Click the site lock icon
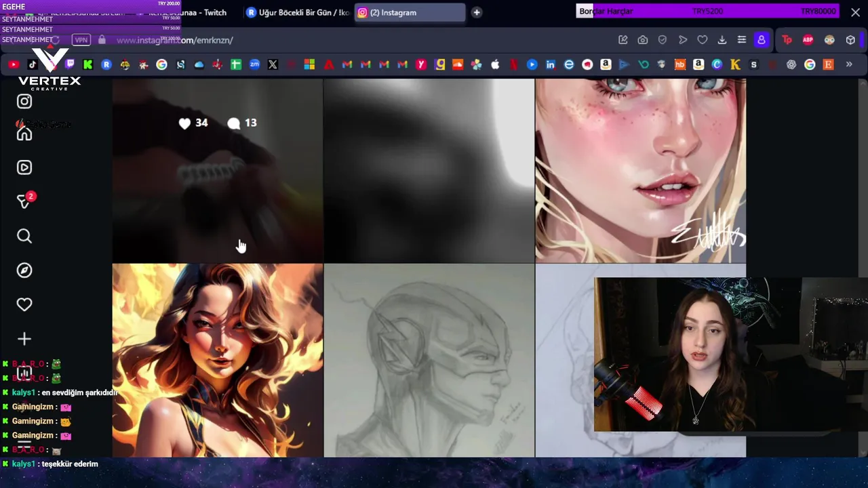 coord(102,40)
